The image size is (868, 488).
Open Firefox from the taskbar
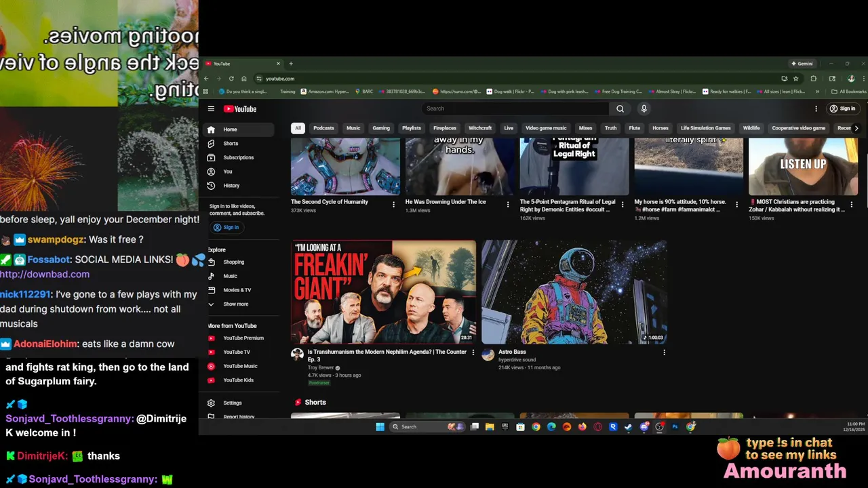[x=582, y=427]
